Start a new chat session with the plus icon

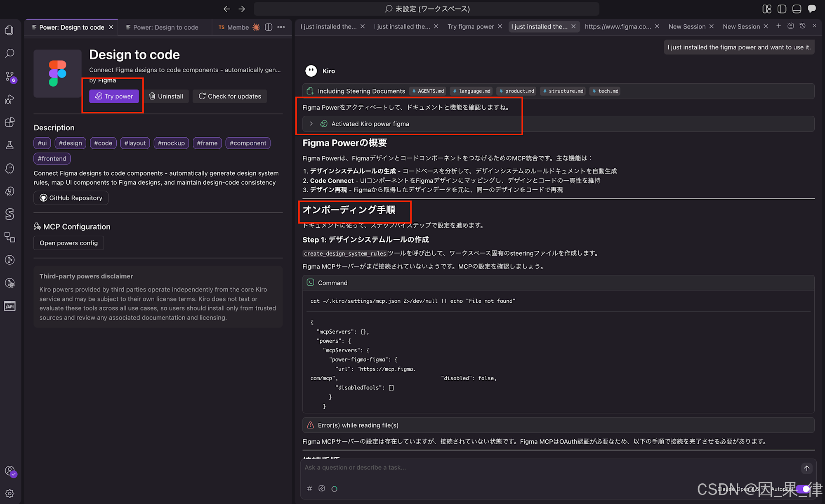pyautogui.click(x=778, y=26)
